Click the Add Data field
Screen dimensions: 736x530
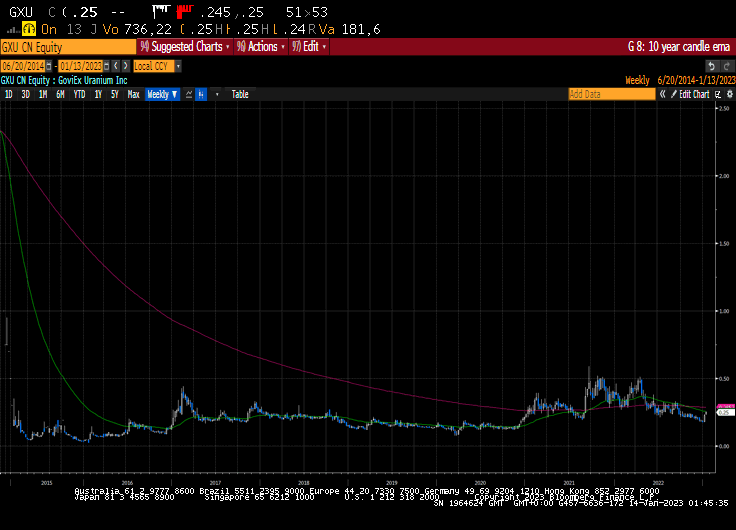point(612,94)
